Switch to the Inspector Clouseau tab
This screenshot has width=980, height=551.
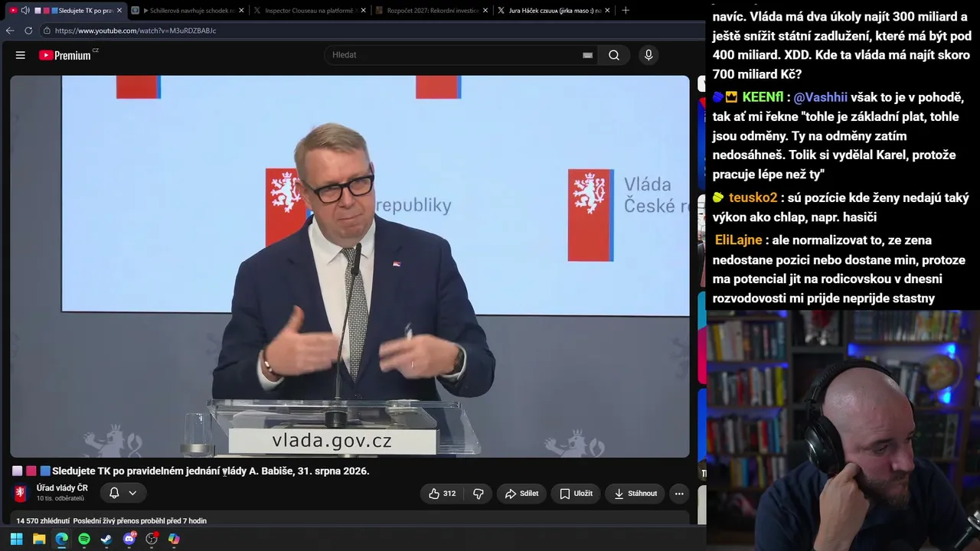click(311, 11)
